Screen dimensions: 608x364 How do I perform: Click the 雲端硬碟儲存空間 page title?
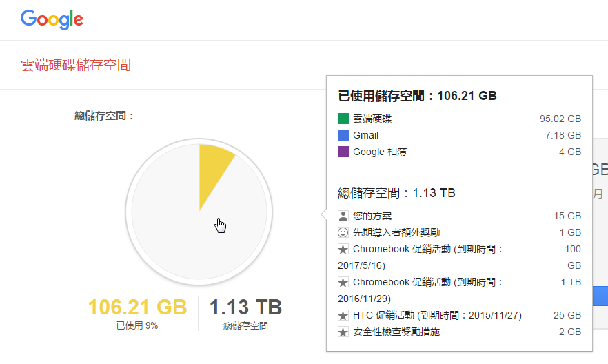point(76,65)
